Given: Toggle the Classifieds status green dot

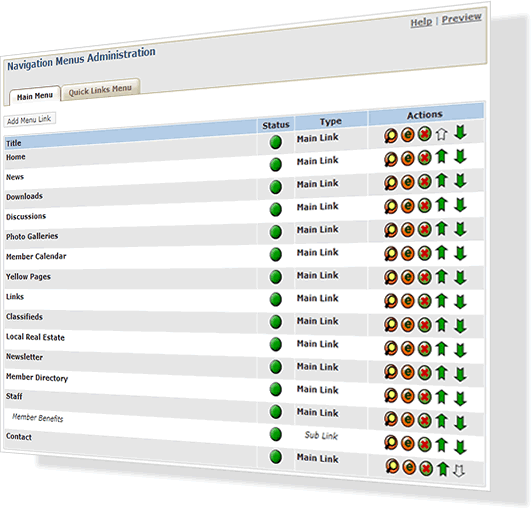Looking at the screenshot, I should point(276,322).
